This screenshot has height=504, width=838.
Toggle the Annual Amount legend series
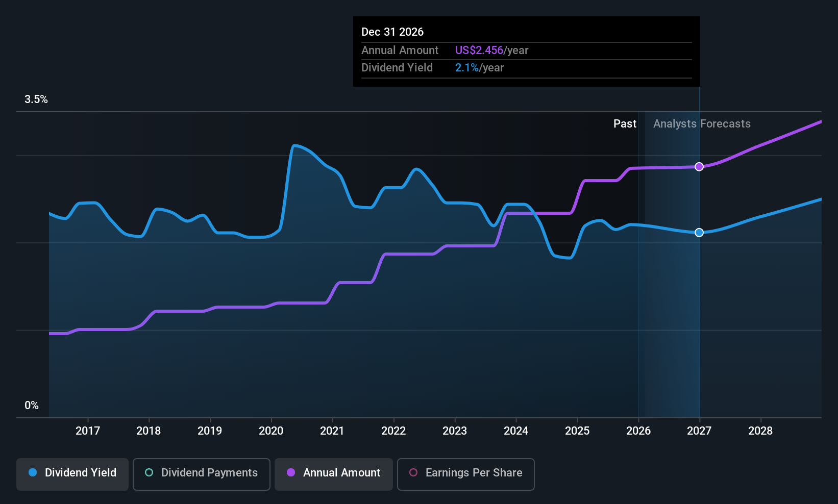coord(334,474)
